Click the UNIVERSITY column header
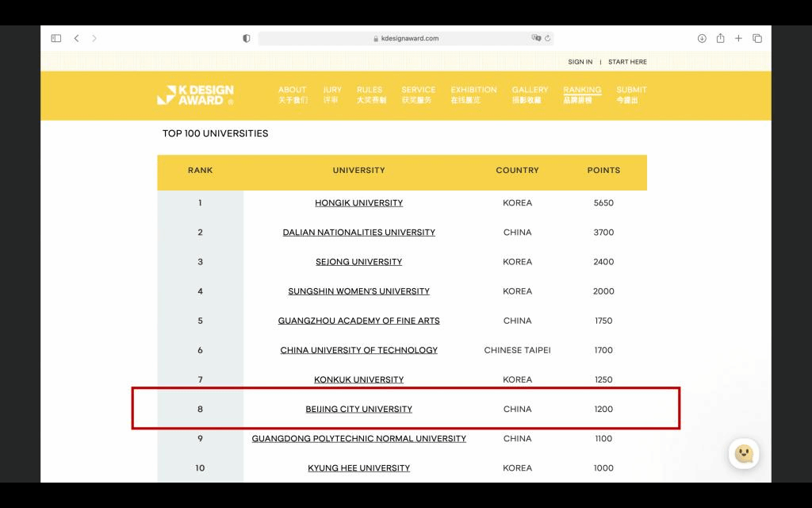This screenshot has height=508, width=812. point(359,171)
